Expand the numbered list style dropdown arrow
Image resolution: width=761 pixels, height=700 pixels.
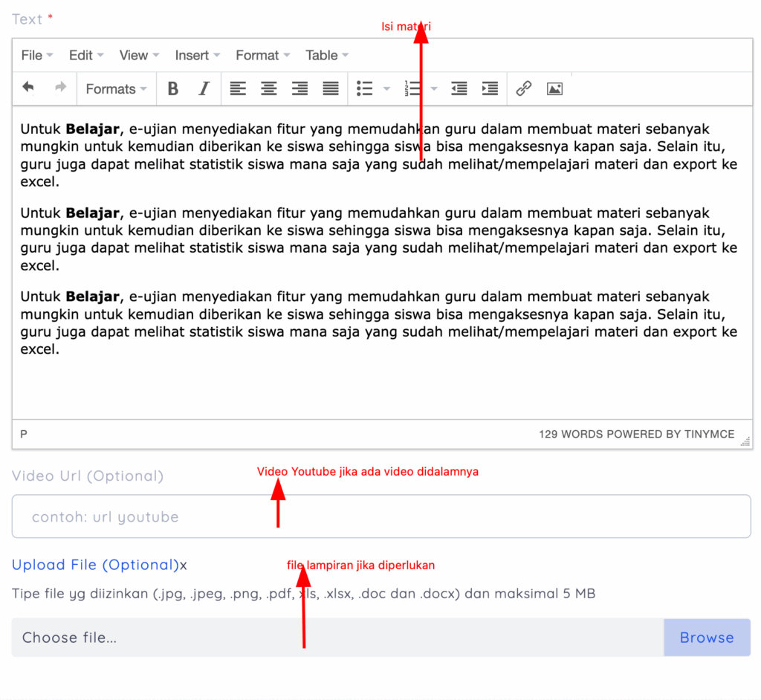tap(434, 89)
